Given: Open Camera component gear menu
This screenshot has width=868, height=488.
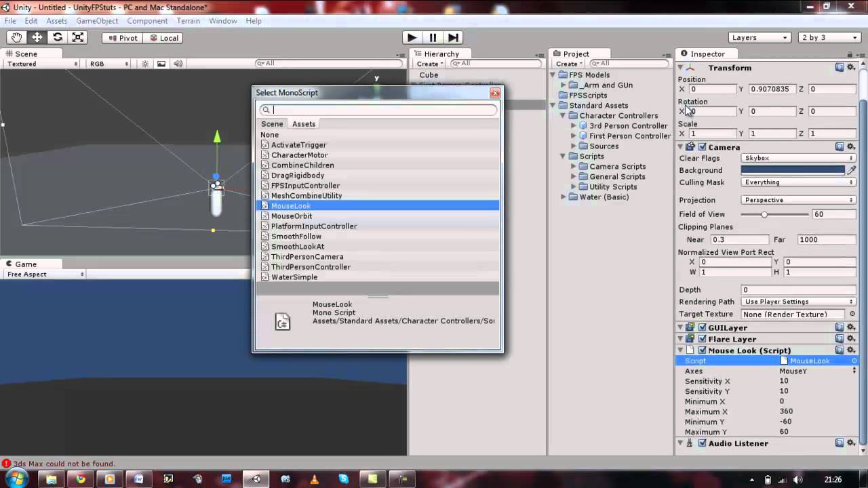Looking at the screenshot, I should click(851, 146).
